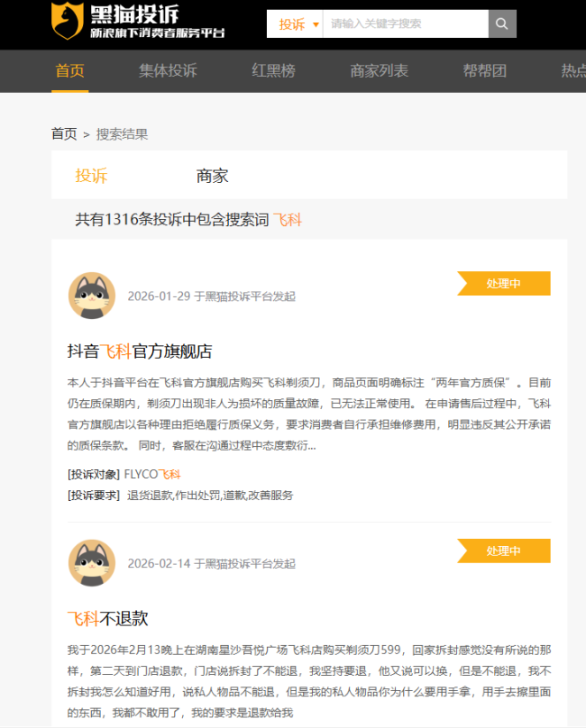Open the 投诉 search type dropdown
This screenshot has width=586, height=728.
point(296,24)
